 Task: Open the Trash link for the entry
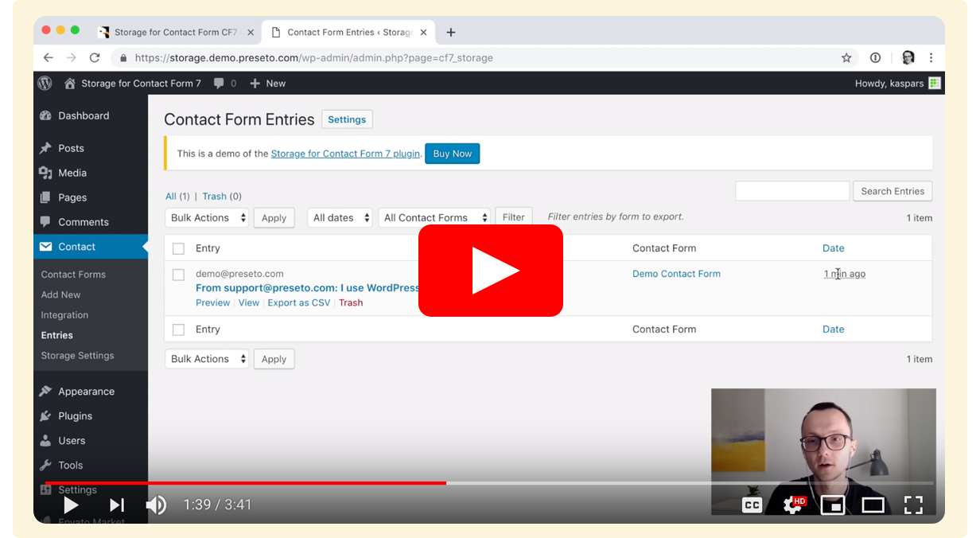point(351,302)
